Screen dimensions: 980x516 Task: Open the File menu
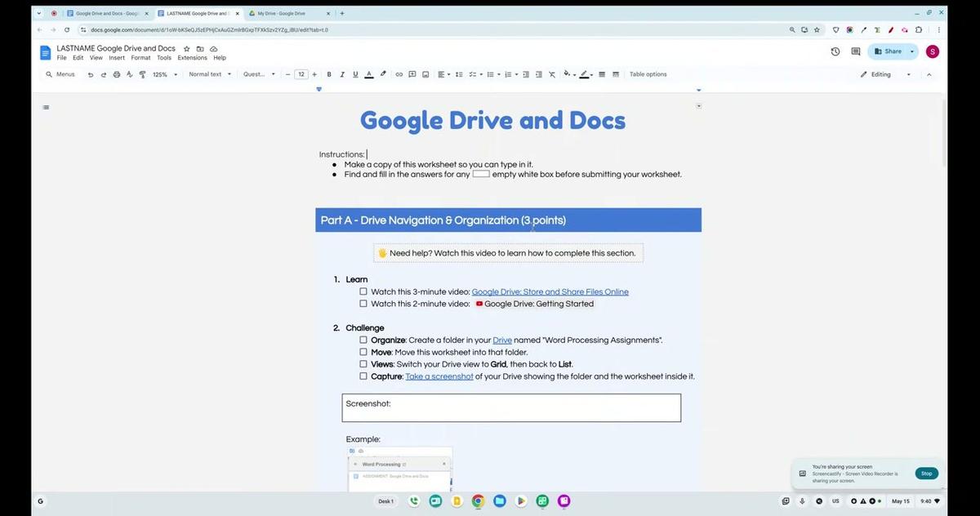(62, 58)
